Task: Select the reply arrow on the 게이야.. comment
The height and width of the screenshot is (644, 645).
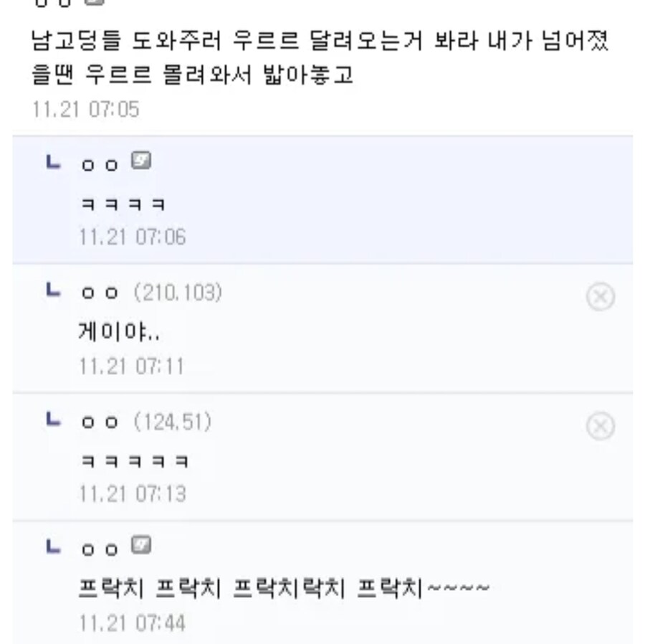Action: (52, 290)
